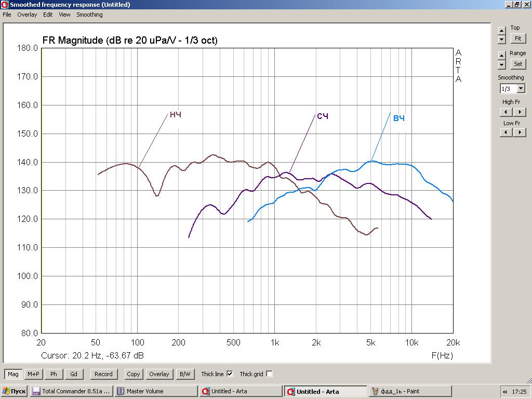Click the 140.0 dB axis label
The height and width of the screenshot is (399, 532).
[x=28, y=162]
